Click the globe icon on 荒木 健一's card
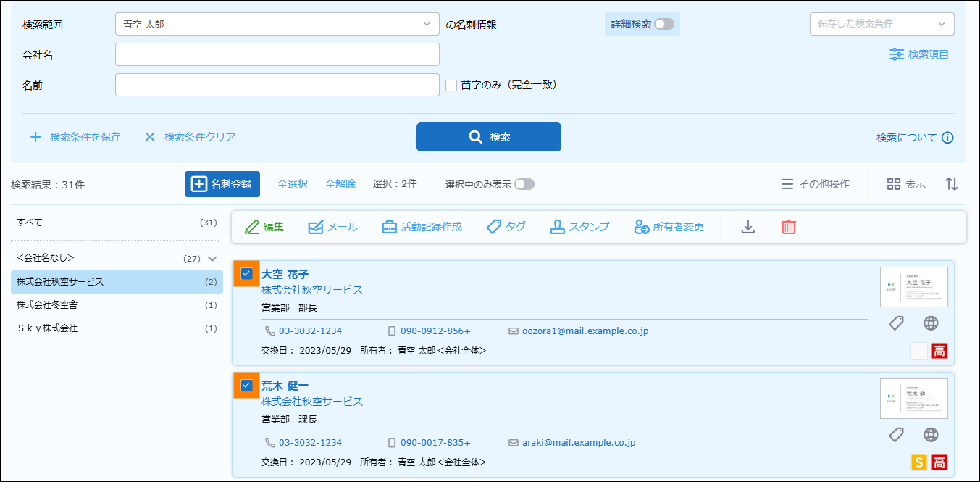Screen dimensions: 980x482 tap(931, 435)
